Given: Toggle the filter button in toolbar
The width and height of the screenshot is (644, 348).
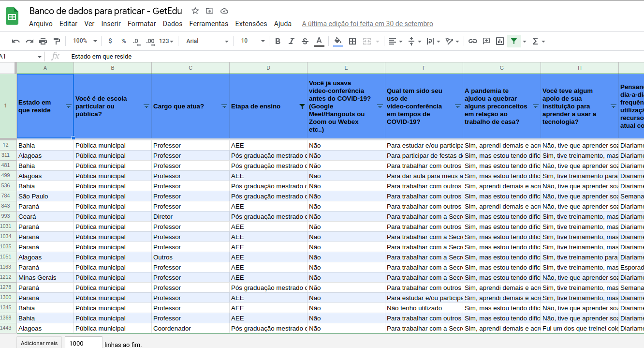Looking at the screenshot, I should pyautogui.click(x=513, y=41).
